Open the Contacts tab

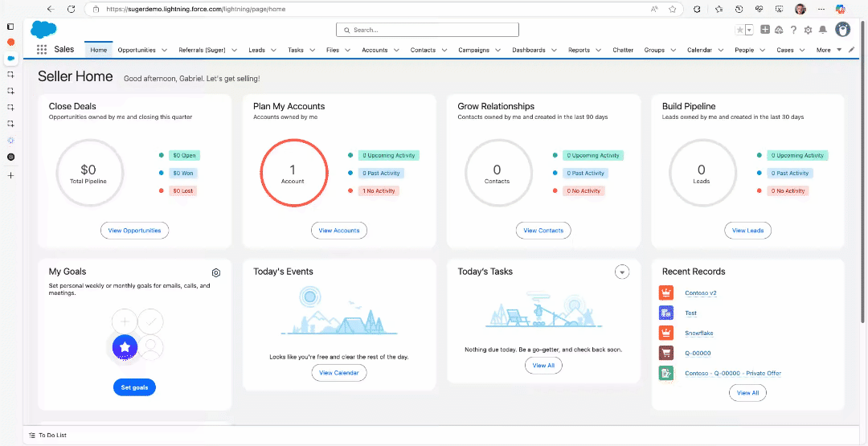tap(423, 50)
